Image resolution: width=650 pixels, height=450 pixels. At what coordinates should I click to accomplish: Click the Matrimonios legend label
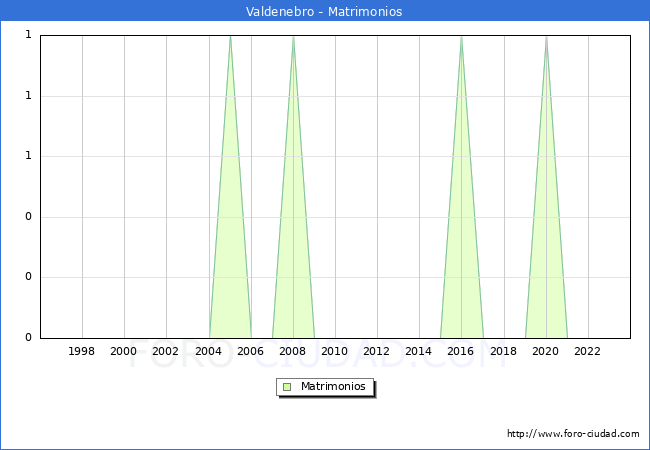pos(333,387)
